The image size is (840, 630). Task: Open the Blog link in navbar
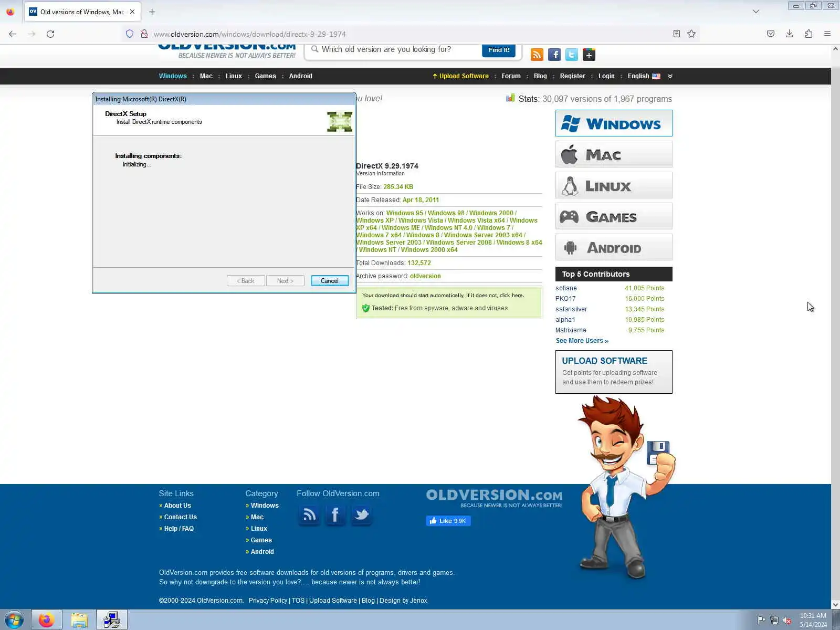[x=540, y=76]
